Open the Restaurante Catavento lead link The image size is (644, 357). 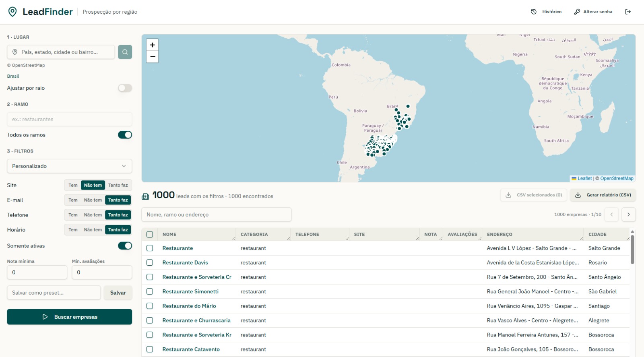(x=191, y=349)
